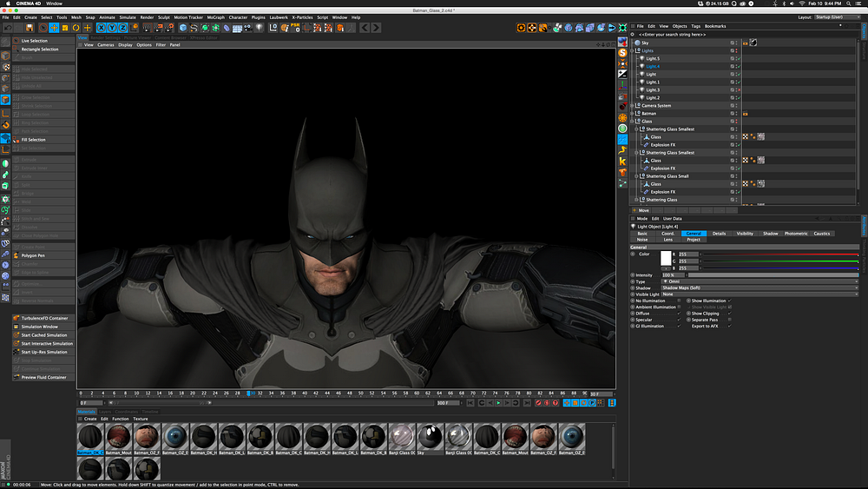
Task: Select the Rotate tool in top toolbar
Action: [76, 28]
